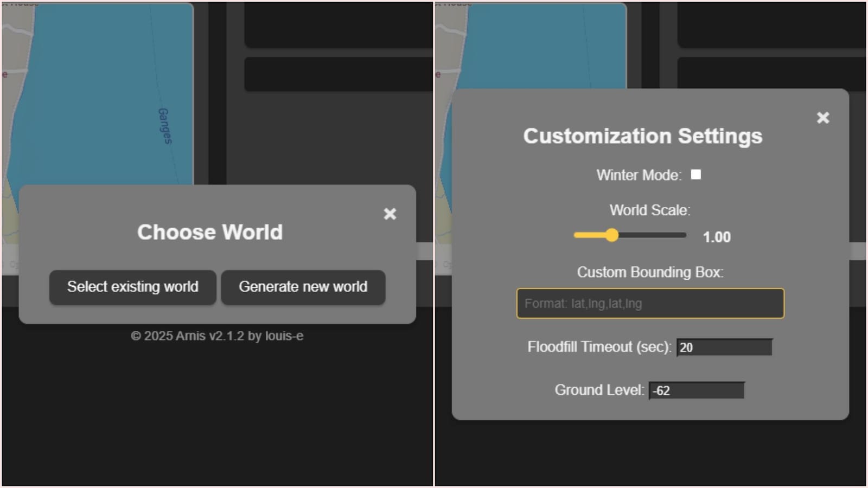Click the 1.00 World Scale value
Image resolution: width=868 pixels, height=488 pixels.
pos(716,237)
